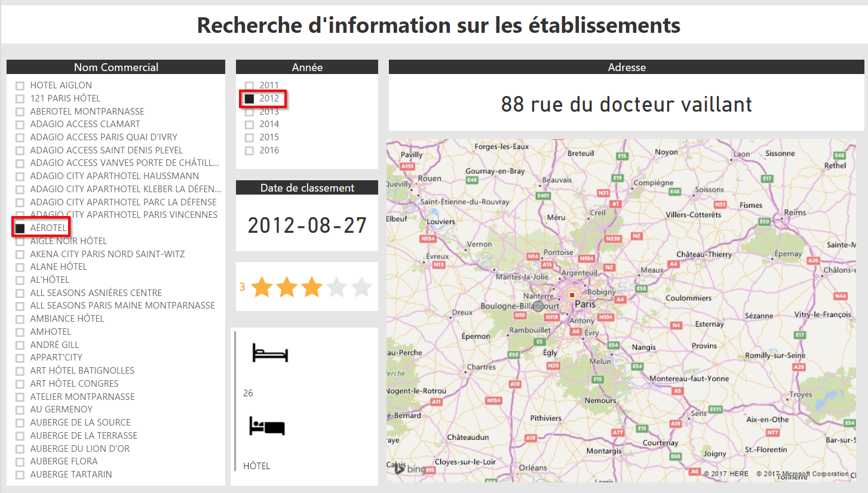
Task: Click the Nom Commercial header
Action: (x=116, y=67)
